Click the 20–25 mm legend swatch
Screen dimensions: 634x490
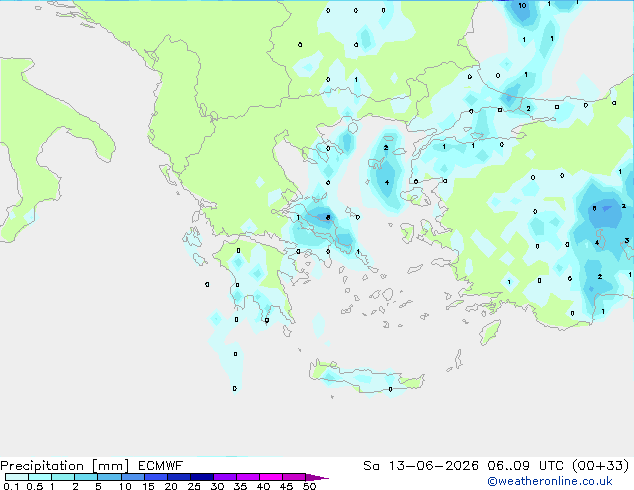[x=178, y=477]
